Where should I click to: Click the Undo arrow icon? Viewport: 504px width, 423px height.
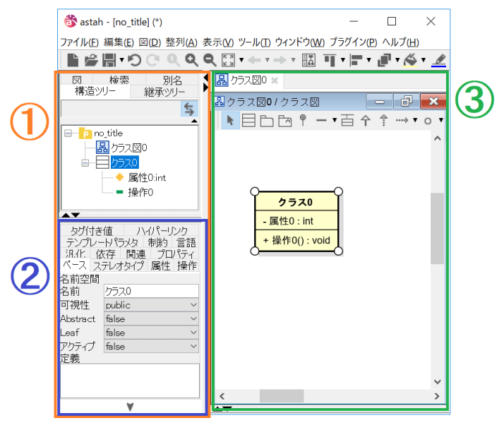(x=134, y=61)
